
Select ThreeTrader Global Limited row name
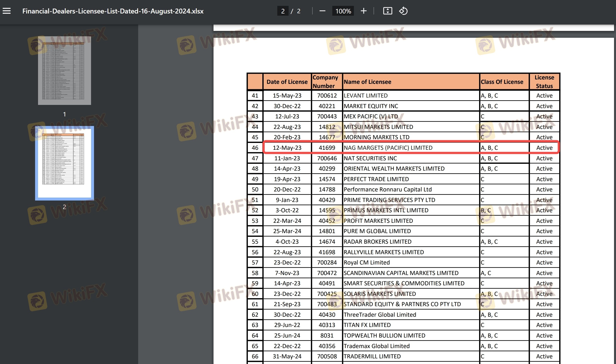[x=380, y=314]
